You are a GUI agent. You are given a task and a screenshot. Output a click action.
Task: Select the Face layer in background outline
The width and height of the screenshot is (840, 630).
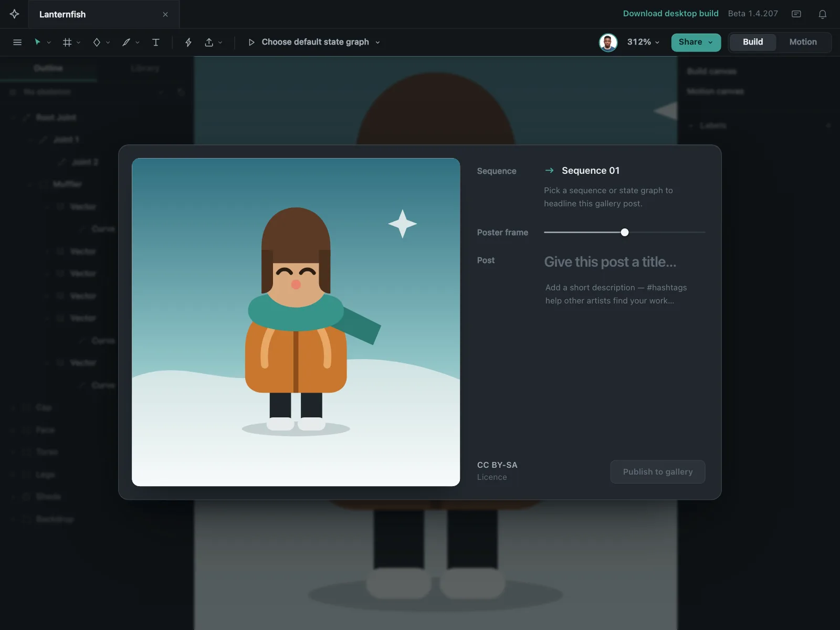tap(45, 430)
